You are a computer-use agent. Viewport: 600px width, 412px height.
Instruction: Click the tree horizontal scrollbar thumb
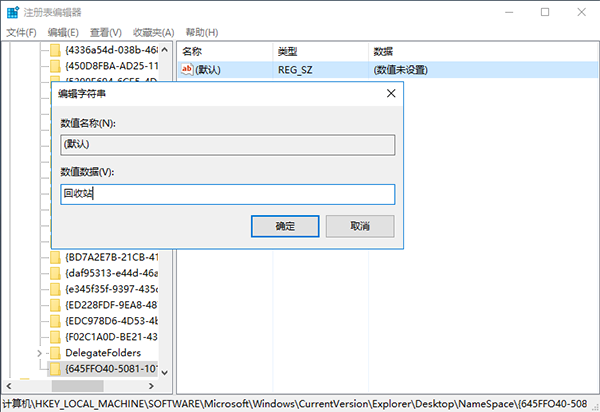(x=78, y=386)
